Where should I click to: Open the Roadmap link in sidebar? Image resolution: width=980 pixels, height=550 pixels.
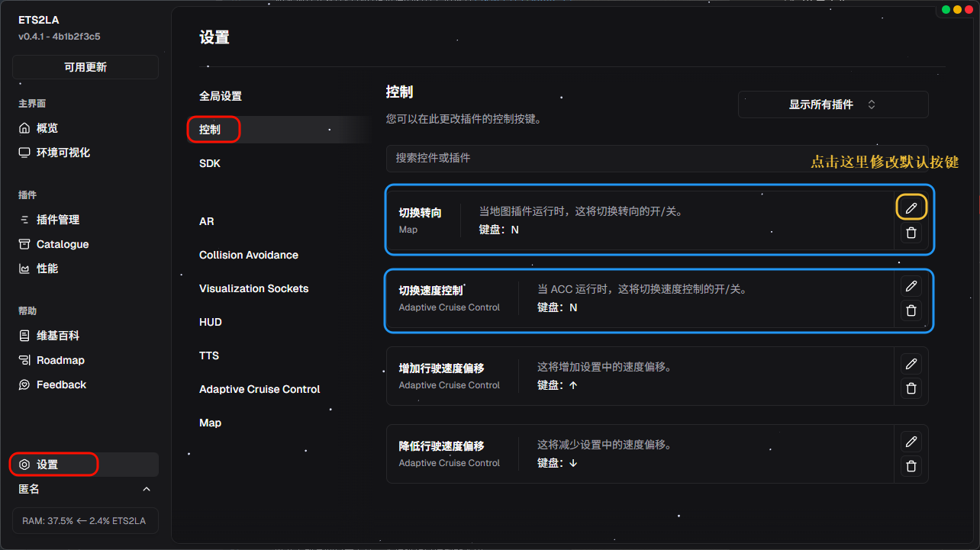click(60, 360)
